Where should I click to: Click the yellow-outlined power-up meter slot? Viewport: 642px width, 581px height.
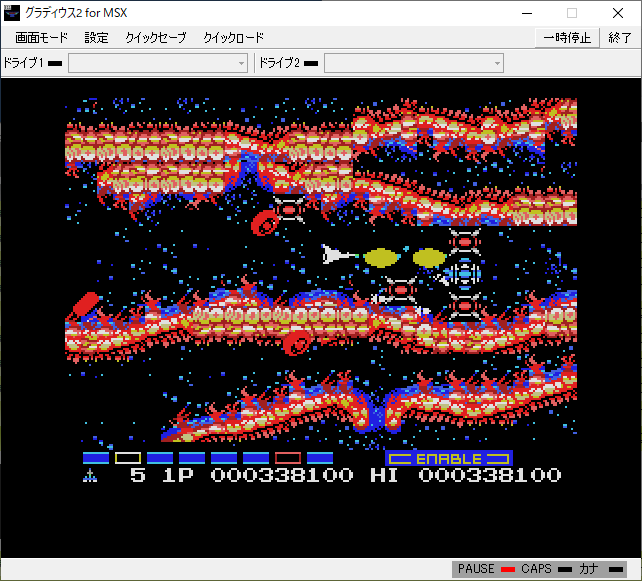tap(128, 458)
